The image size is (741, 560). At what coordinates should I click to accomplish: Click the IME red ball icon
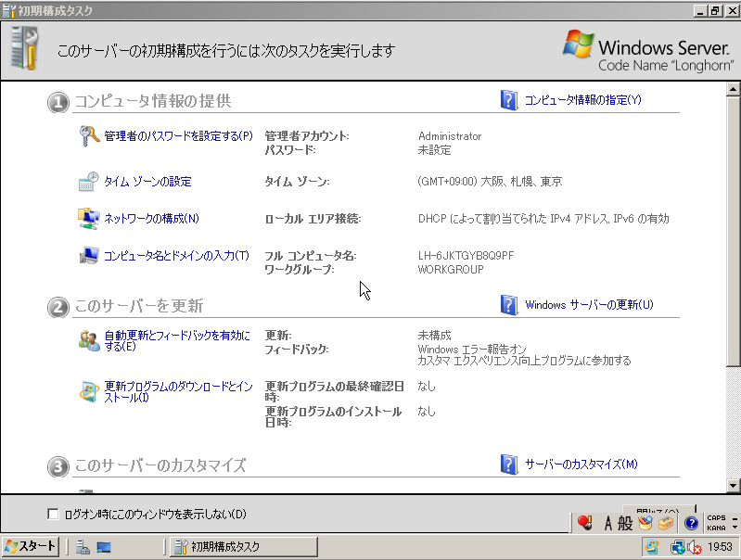[584, 523]
